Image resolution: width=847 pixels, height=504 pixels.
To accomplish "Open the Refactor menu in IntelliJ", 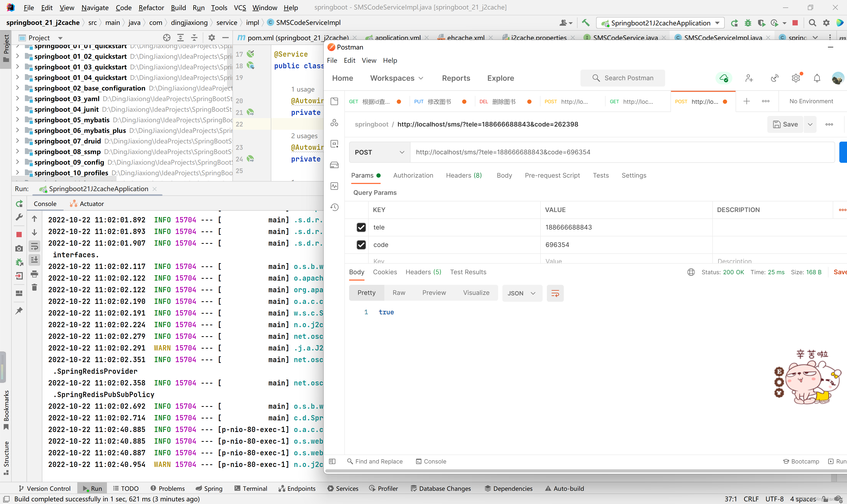I will [151, 7].
